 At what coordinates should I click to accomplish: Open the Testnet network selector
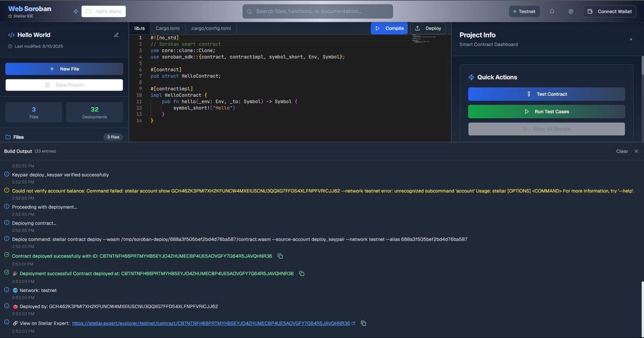tap(524, 11)
